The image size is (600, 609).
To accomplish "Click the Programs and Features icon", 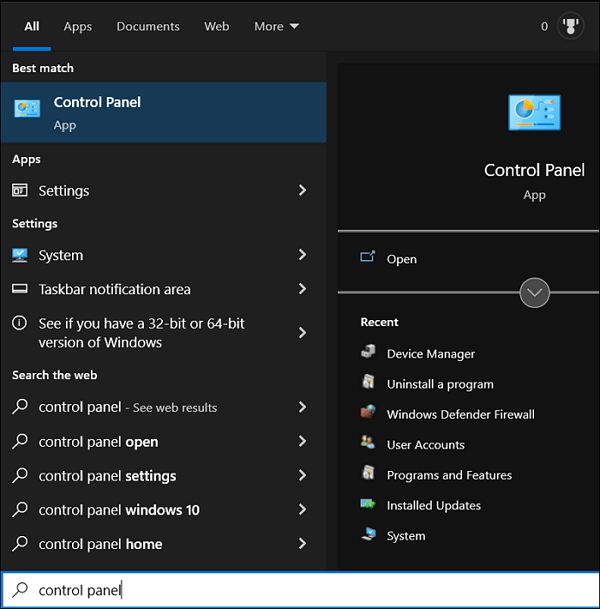I will coord(368,474).
